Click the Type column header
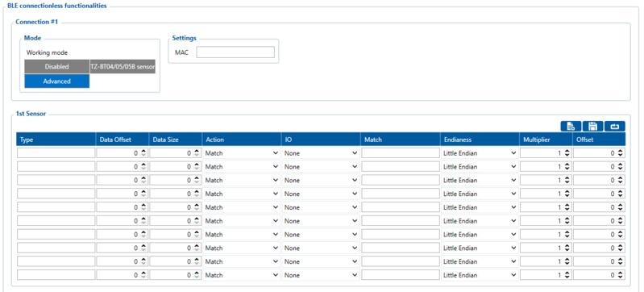The height and width of the screenshot is (292, 644). click(56, 140)
